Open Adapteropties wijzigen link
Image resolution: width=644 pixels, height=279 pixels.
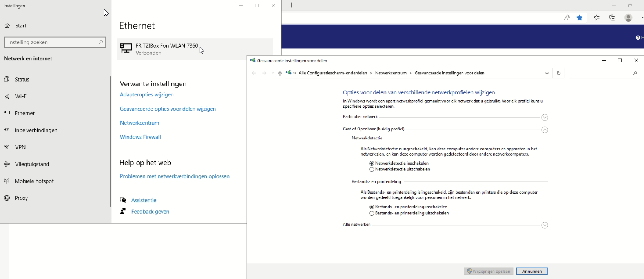(x=147, y=95)
